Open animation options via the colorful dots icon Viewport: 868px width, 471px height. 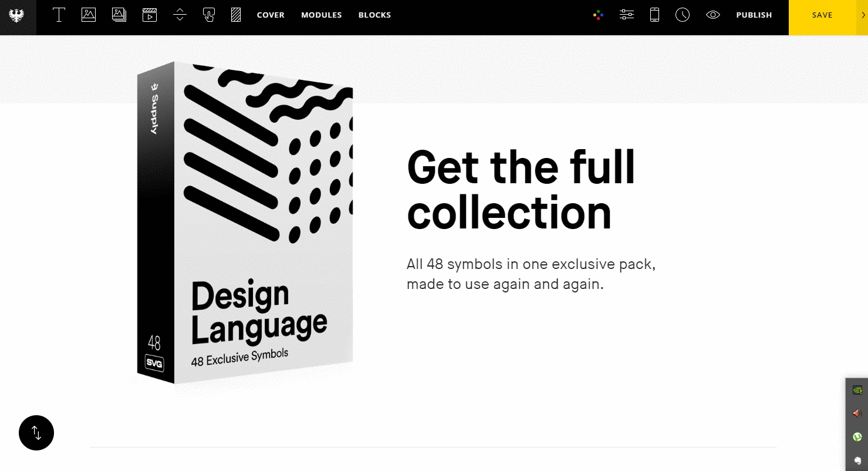(597, 15)
